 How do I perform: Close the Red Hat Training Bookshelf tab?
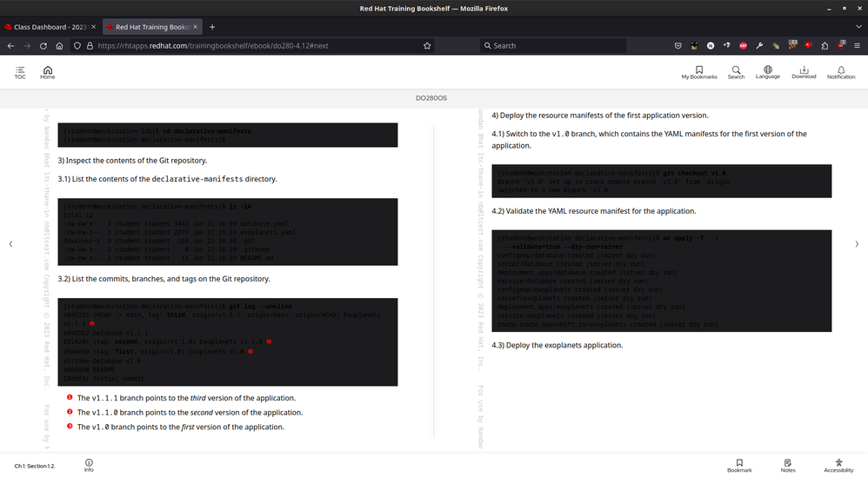[195, 27]
